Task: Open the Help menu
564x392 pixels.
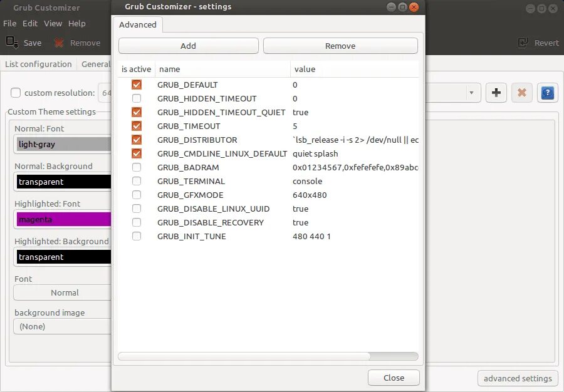Action: coord(77,23)
